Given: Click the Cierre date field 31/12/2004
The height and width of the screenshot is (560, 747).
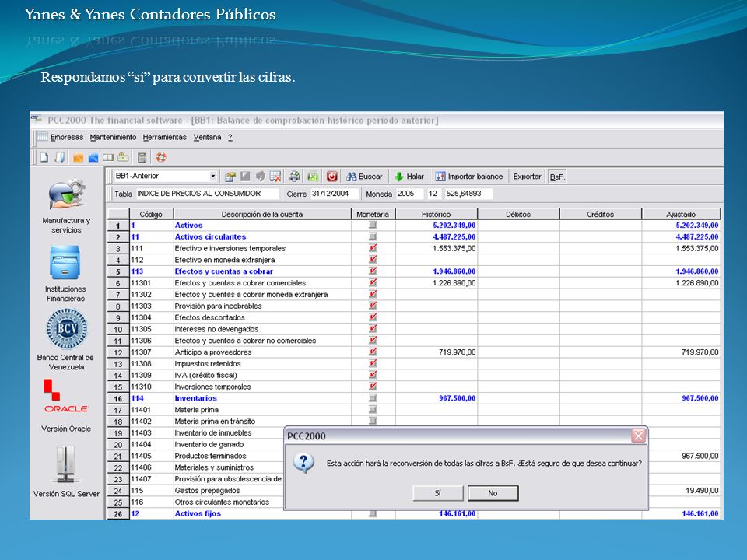Looking at the screenshot, I should pos(334,194).
